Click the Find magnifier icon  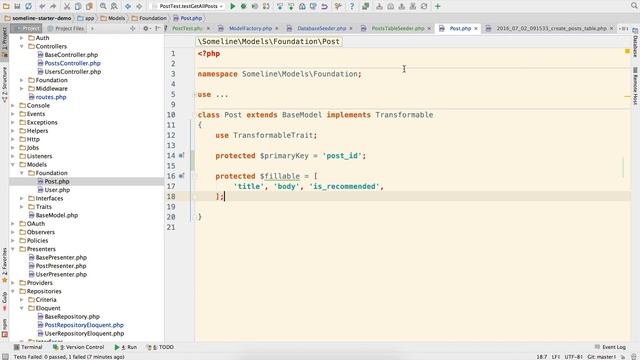click(103, 6)
